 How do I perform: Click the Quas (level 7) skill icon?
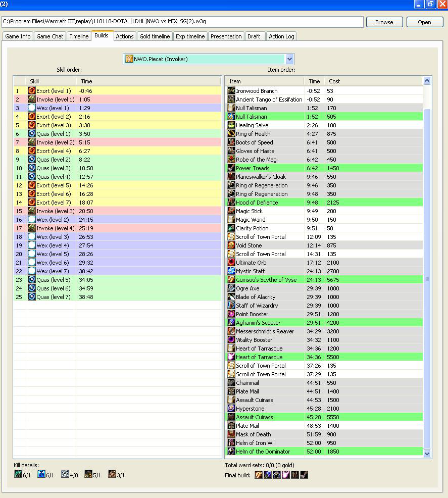coord(31,297)
